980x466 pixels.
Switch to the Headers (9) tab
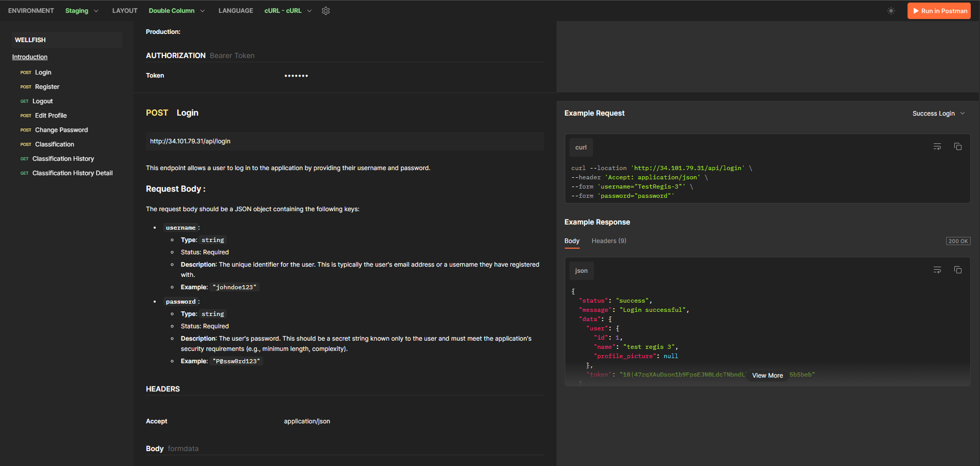click(608, 241)
